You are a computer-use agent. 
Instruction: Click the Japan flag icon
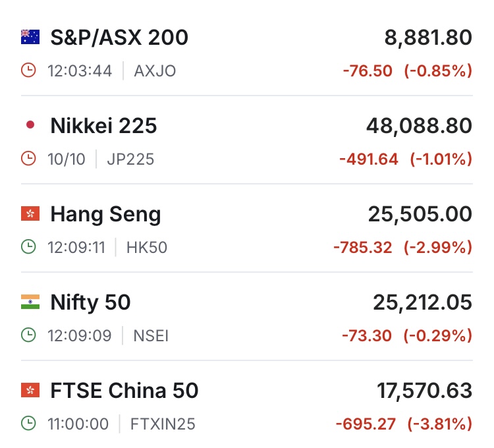[30, 125]
